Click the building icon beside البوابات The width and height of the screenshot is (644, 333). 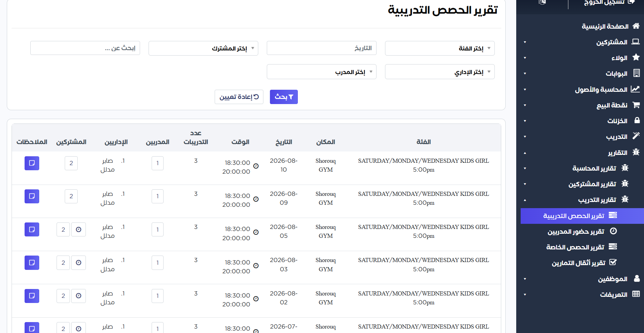coord(636,73)
